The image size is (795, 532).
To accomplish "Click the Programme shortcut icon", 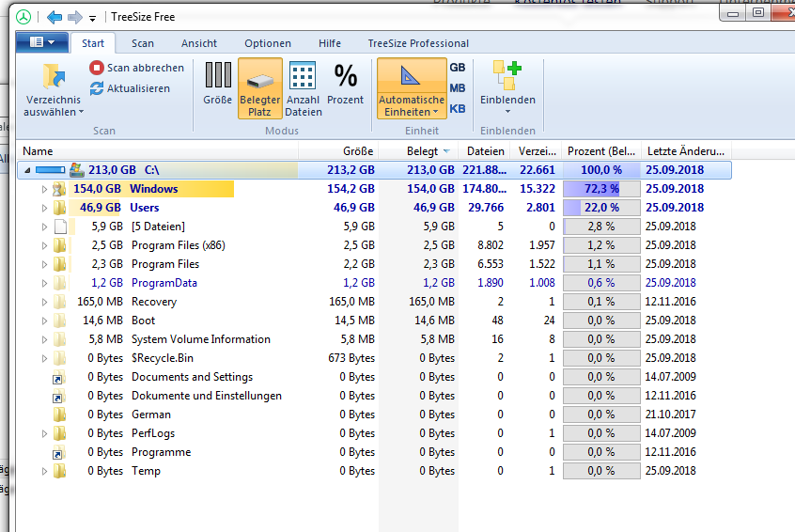I will pos(58,453).
